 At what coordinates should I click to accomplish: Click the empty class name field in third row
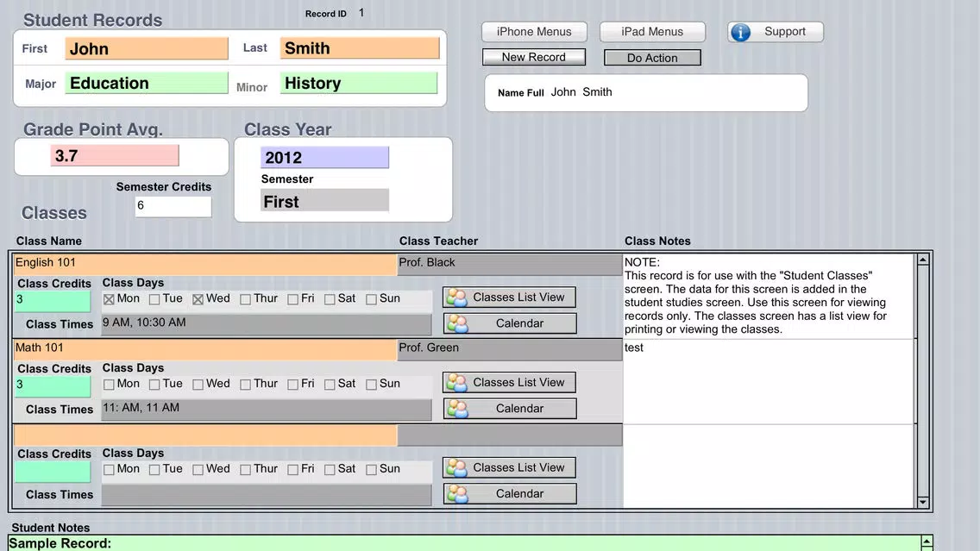coord(205,435)
